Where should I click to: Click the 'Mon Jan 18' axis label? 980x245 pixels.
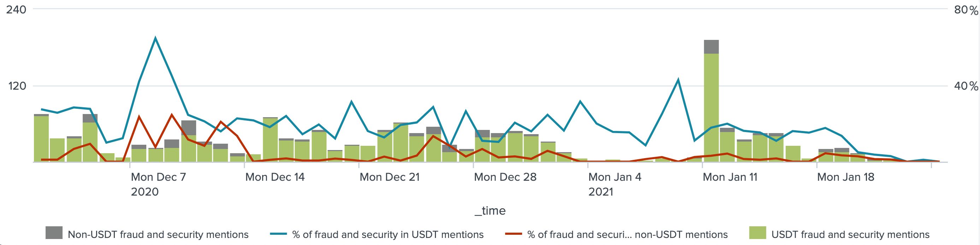(846, 177)
